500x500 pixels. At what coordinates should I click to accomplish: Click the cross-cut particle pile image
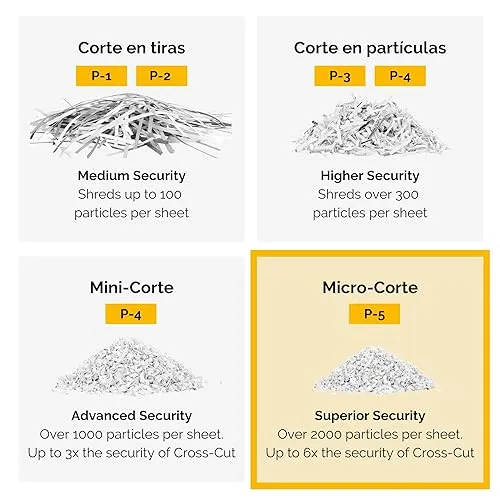tap(369, 126)
